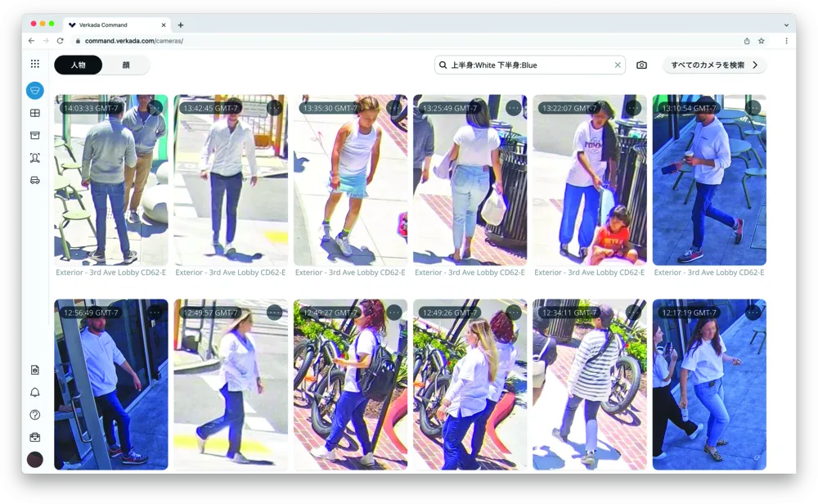Click the camera image search icon

[x=641, y=65]
